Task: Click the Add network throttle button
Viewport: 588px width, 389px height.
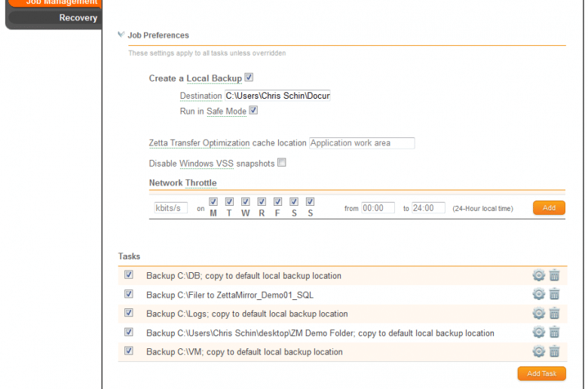Action: pyautogui.click(x=549, y=208)
